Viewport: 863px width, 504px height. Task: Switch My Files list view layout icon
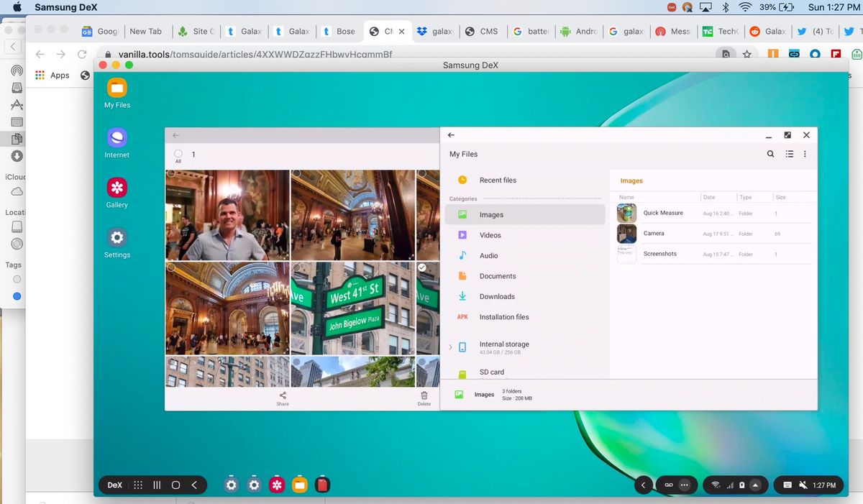pyautogui.click(x=789, y=154)
